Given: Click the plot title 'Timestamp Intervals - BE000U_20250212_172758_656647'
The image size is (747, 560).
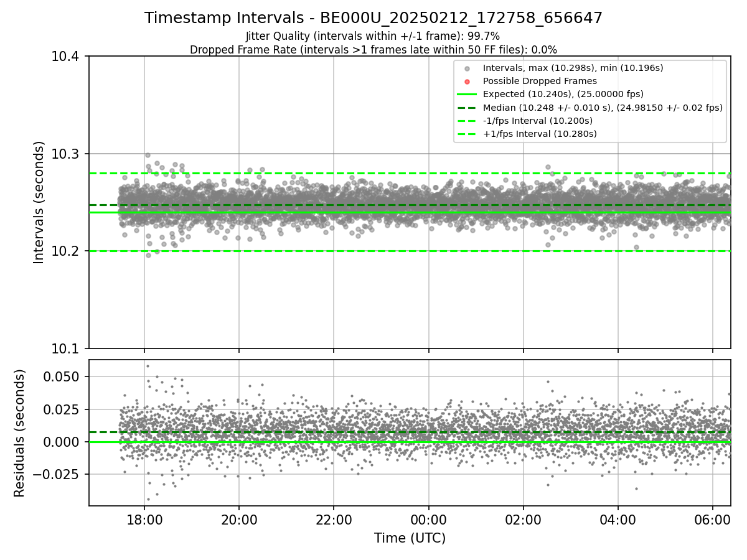Looking at the screenshot, I should click(x=374, y=18).
